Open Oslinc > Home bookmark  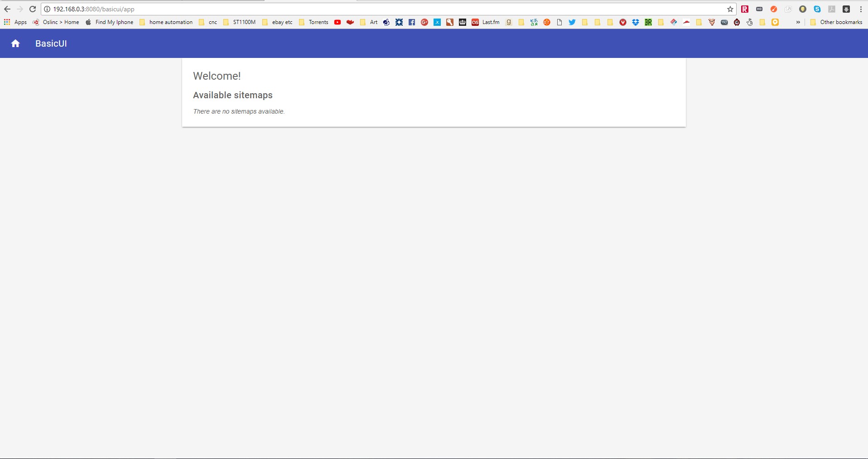click(x=56, y=22)
